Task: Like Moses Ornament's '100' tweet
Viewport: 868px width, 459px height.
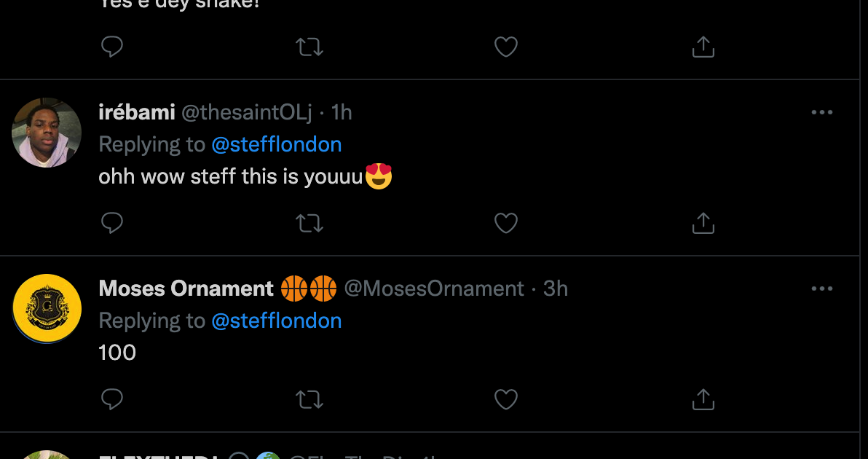Action: point(506,399)
